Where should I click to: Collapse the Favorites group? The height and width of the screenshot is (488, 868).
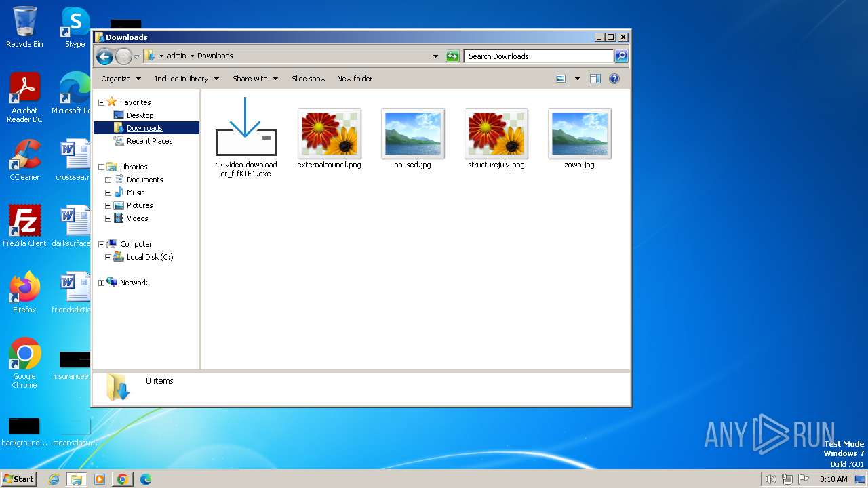pos(102,102)
